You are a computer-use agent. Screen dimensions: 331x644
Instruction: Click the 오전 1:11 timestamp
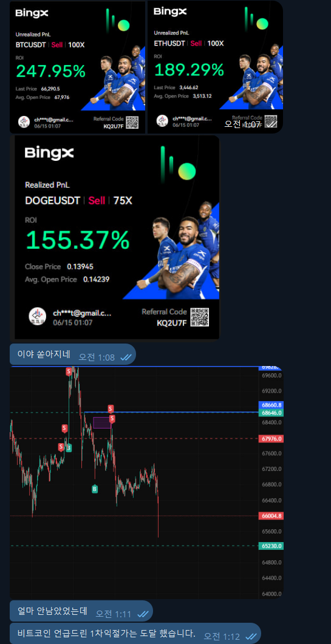coord(114,614)
